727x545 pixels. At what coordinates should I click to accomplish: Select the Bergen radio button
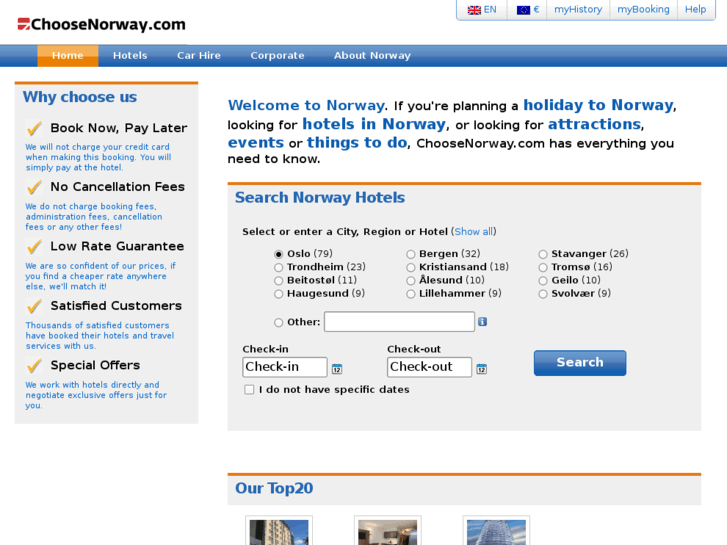click(x=410, y=254)
